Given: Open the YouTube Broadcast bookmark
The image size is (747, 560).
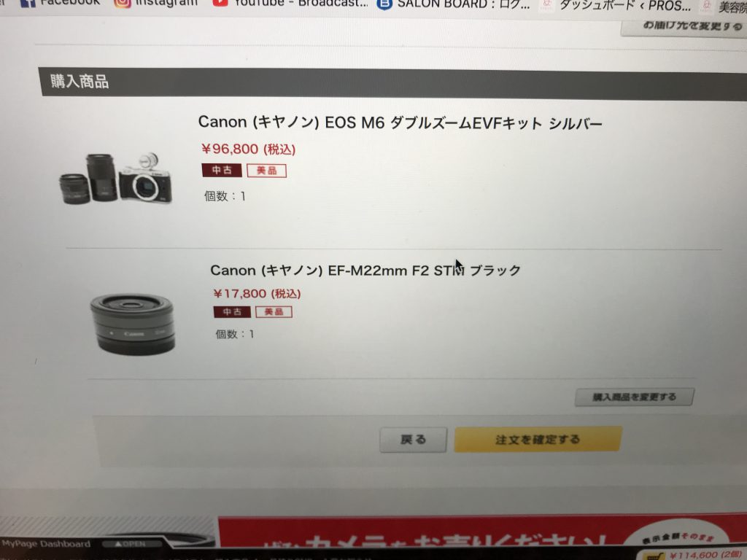Looking at the screenshot, I should pyautogui.click(x=290, y=4).
